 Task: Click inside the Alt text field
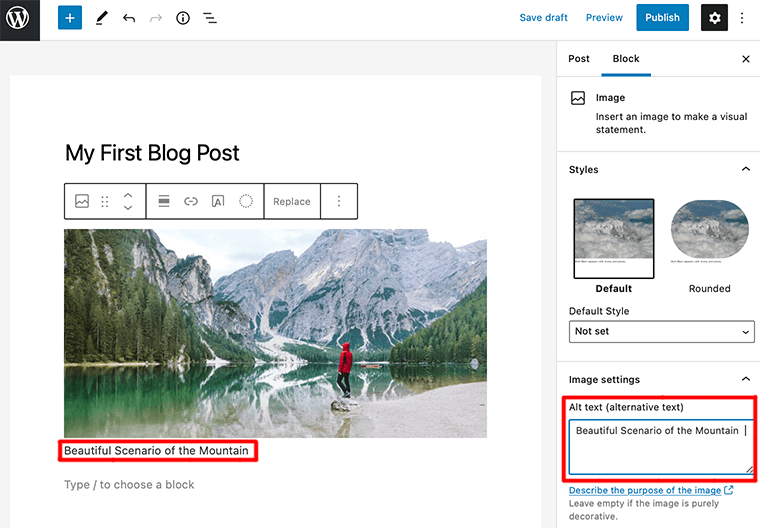[x=660, y=448]
